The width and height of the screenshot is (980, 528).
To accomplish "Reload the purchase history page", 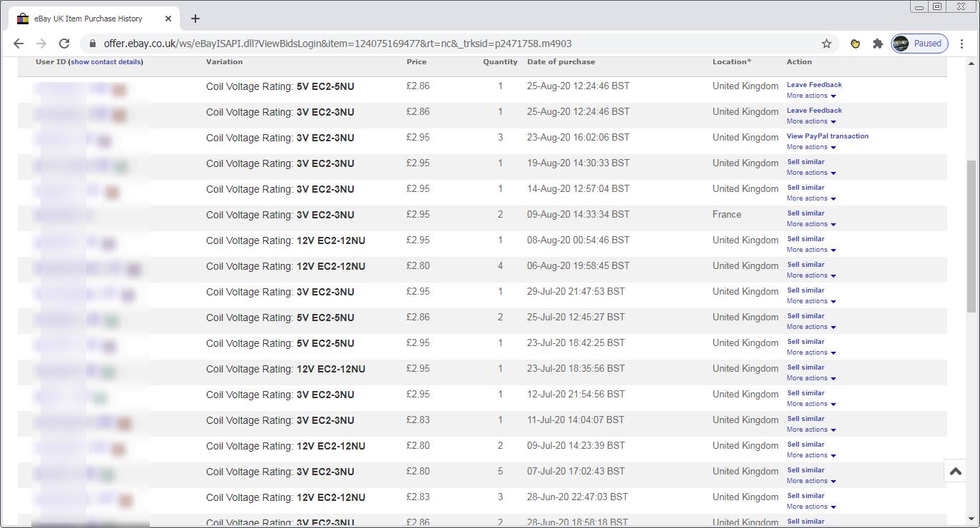I will click(x=64, y=44).
